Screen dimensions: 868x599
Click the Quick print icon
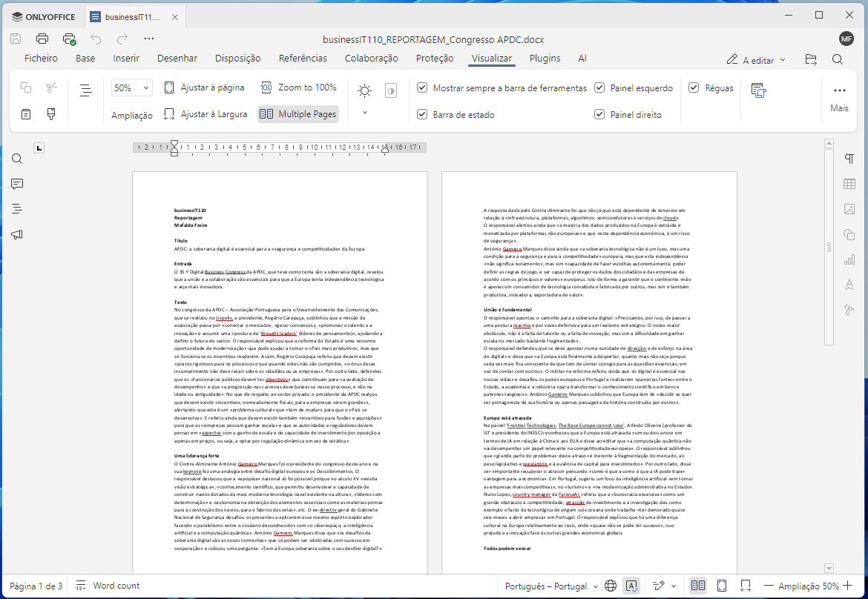tap(69, 39)
